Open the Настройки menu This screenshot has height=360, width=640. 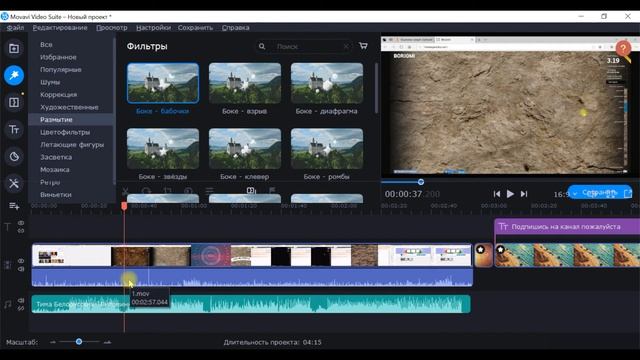(x=153, y=28)
